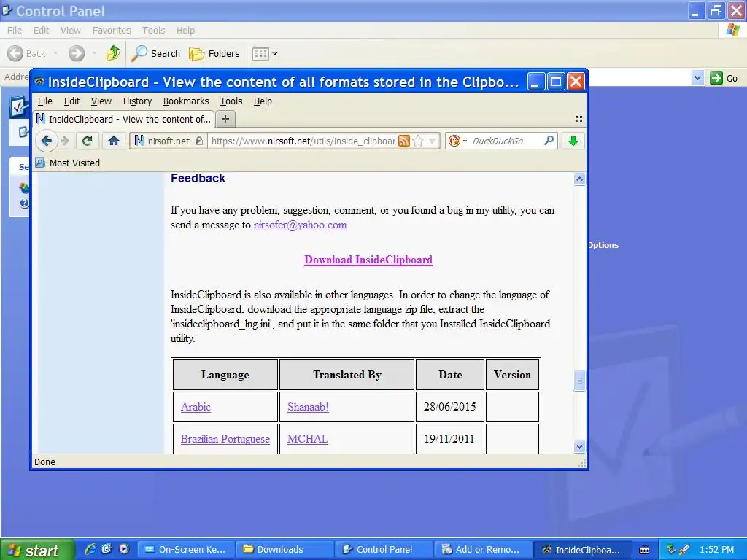747x560 pixels.
Task: Open Control Panel's Back history dropdown arrow
Action: coord(55,53)
